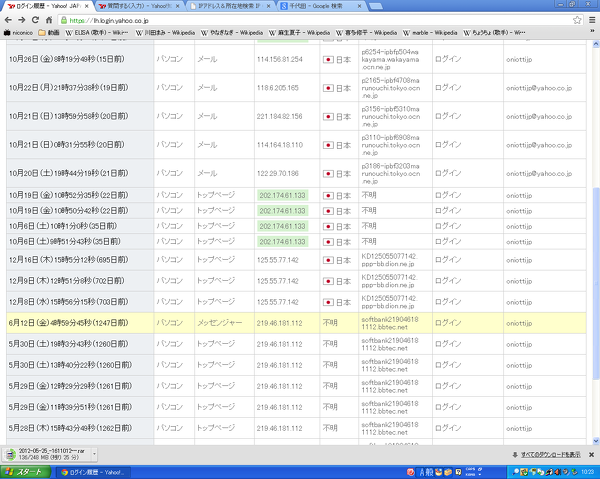Open the Windows スタート menu
Screen dimensions: 600x479
(25, 472)
